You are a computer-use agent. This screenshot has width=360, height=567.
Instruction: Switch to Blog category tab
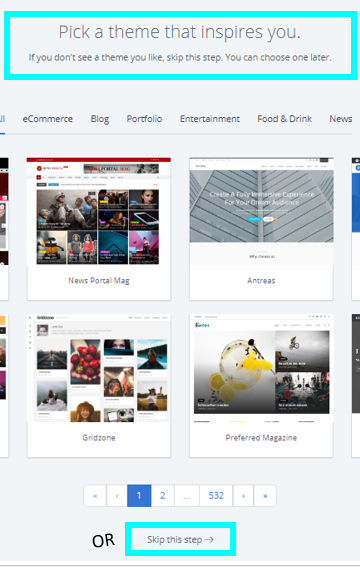[100, 119]
